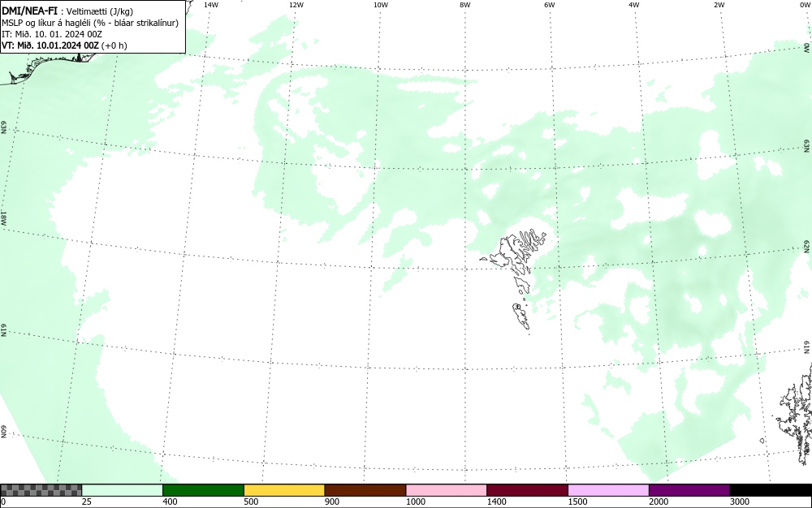Click the '500' legend value

pos(251,502)
